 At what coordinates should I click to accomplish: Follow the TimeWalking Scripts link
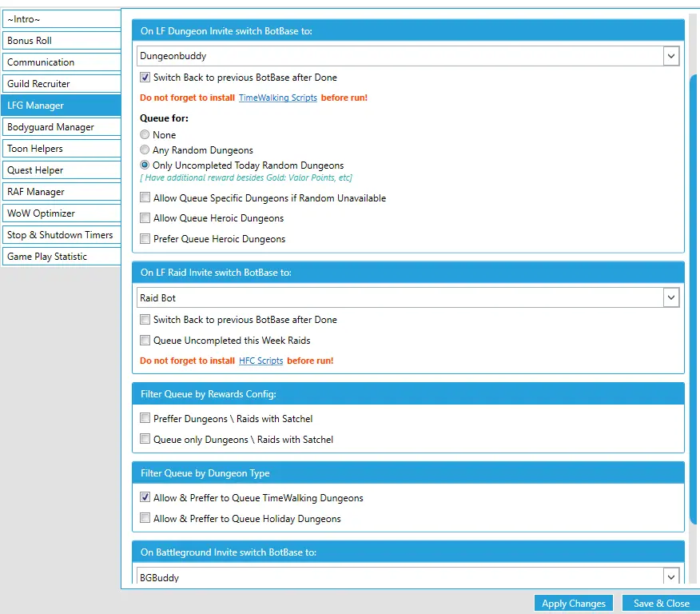(x=277, y=98)
